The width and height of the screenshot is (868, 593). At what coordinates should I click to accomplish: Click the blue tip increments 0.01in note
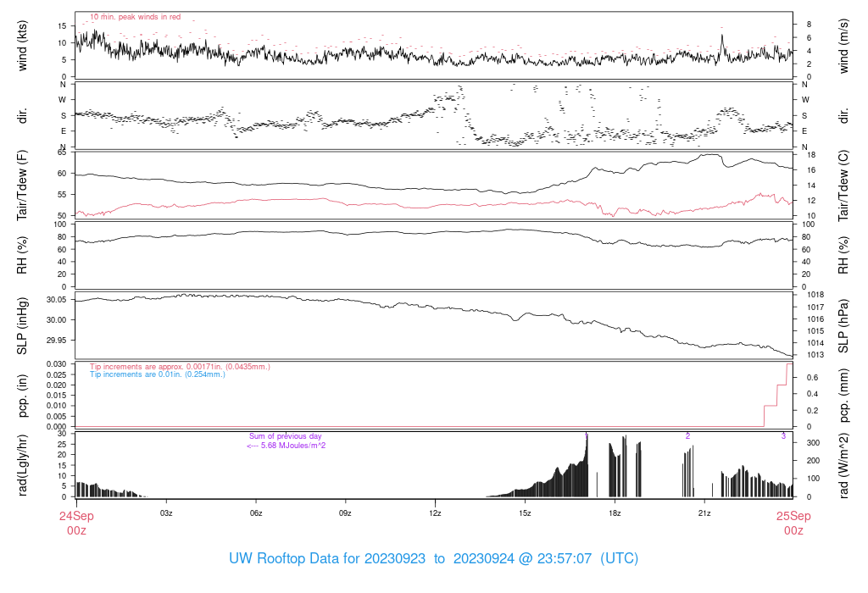pyautogui.click(x=158, y=374)
